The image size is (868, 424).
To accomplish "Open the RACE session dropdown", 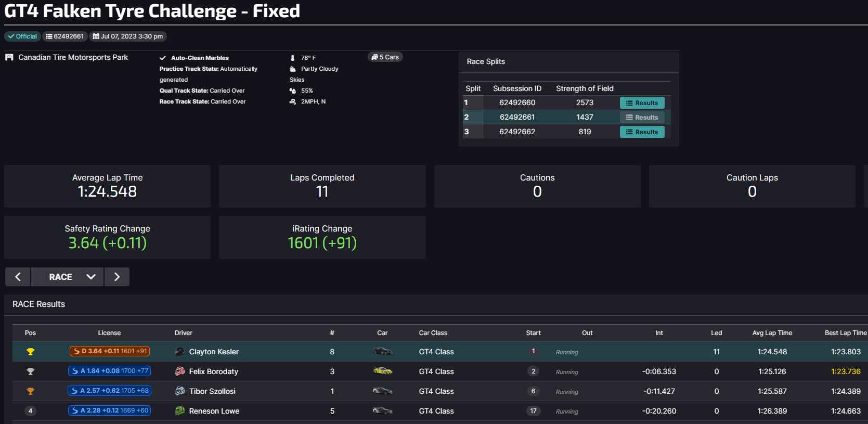I will (68, 277).
